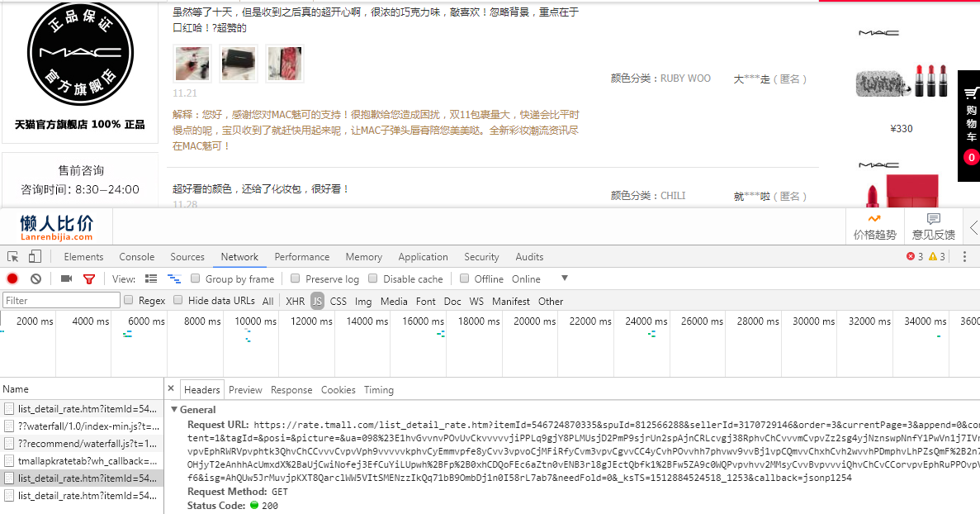Open the third review photo thumbnail
The height and width of the screenshot is (514, 980).
[x=284, y=63]
